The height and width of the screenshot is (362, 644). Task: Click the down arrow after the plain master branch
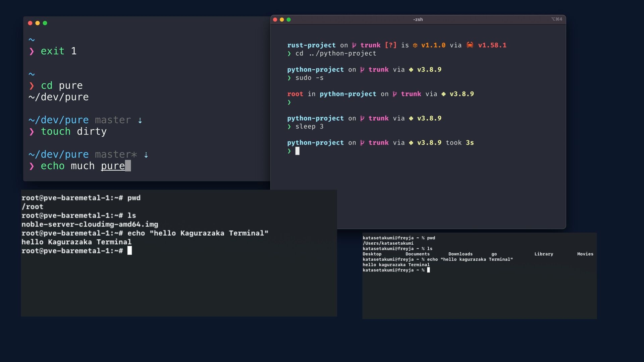(140, 120)
